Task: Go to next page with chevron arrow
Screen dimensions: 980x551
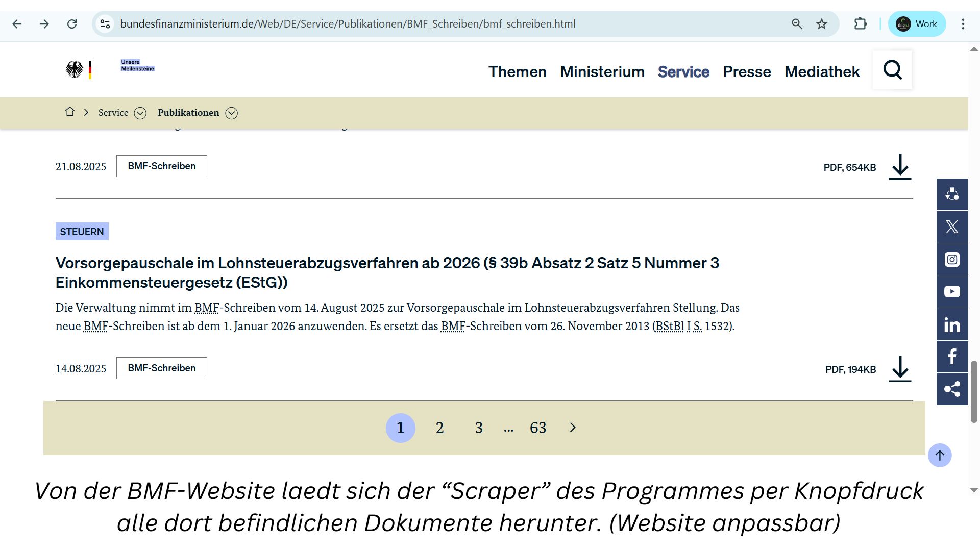Action: tap(572, 428)
